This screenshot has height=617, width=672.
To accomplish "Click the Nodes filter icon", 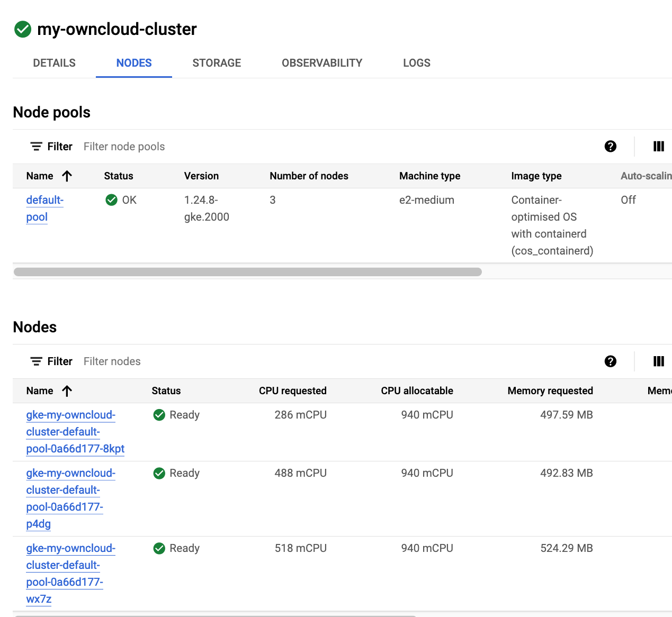I will pyautogui.click(x=36, y=361).
